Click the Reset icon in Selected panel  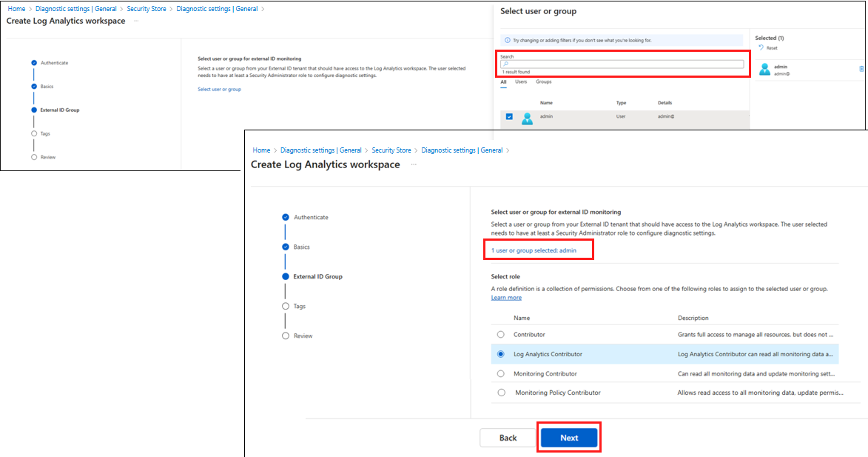[x=762, y=47]
